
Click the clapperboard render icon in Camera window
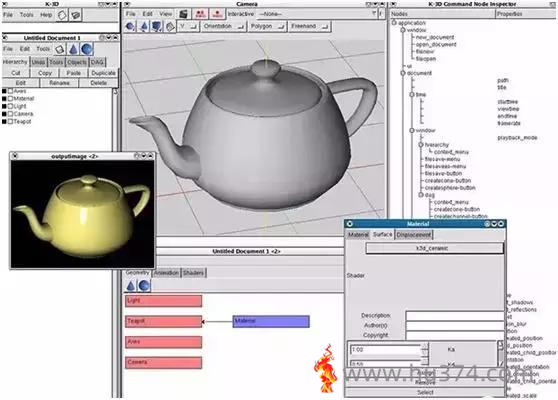183,14
